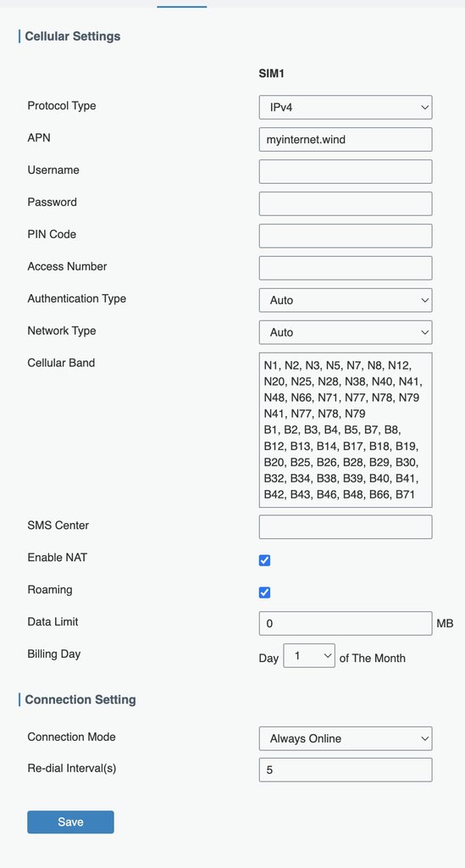Focus the Username input field
Image resolution: width=465 pixels, height=868 pixels.
(x=345, y=171)
